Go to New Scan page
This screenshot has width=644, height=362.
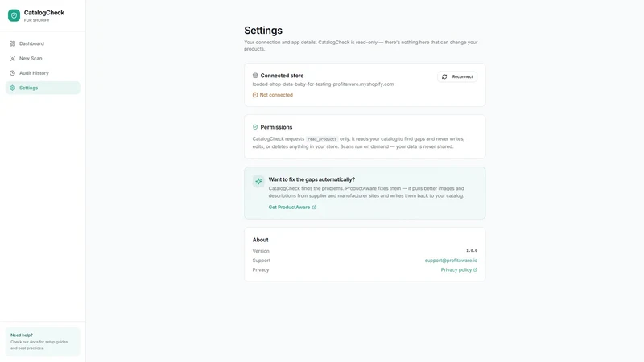[x=43, y=58]
